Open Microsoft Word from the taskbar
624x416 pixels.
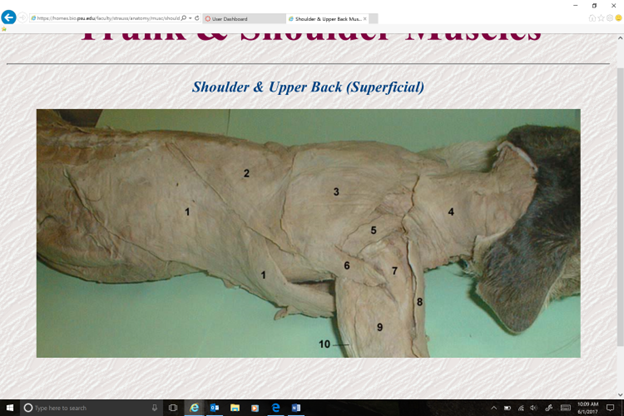tap(296, 408)
